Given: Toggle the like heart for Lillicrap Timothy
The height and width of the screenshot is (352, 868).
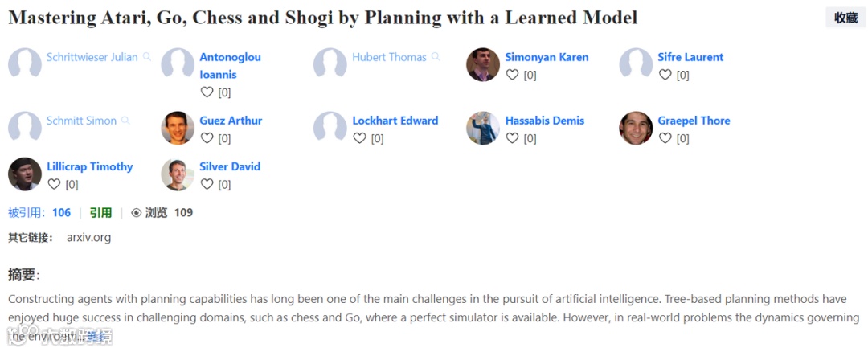Looking at the screenshot, I should coord(54,184).
